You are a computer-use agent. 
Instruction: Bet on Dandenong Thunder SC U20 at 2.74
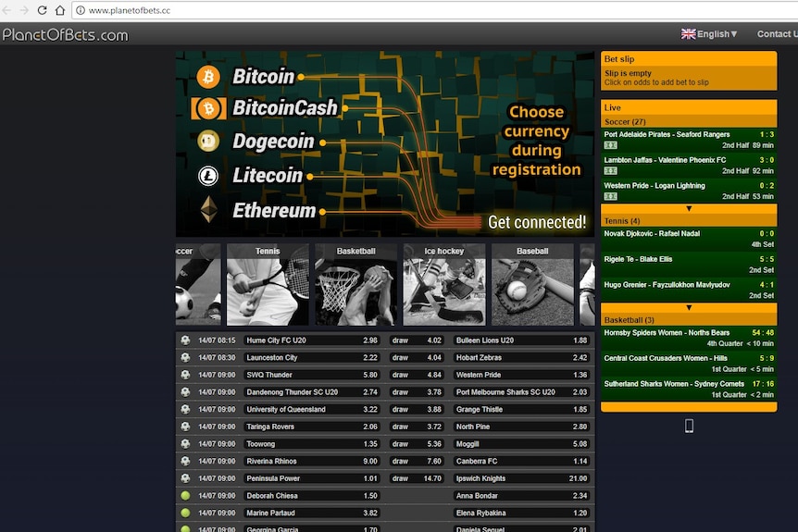click(x=312, y=392)
